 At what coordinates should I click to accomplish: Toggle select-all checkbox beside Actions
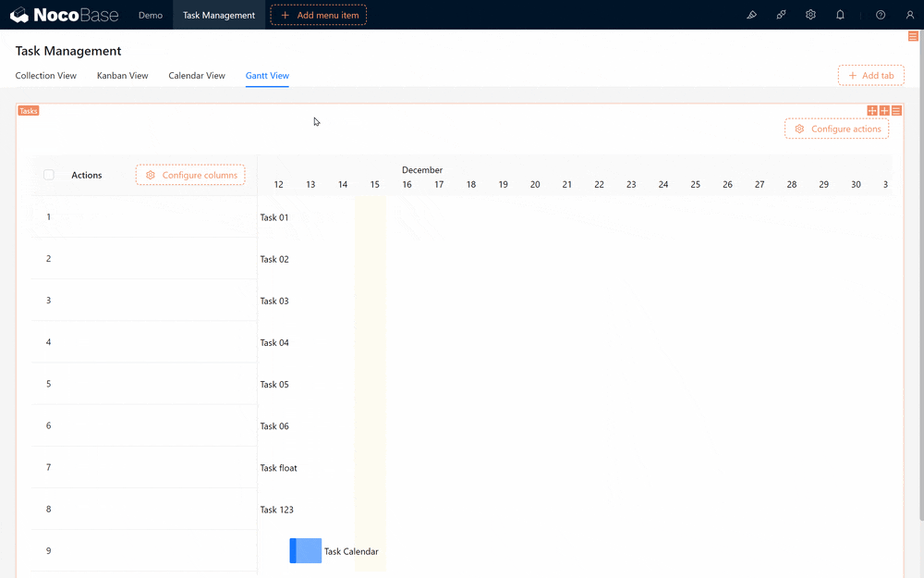click(x=49, y=175)
